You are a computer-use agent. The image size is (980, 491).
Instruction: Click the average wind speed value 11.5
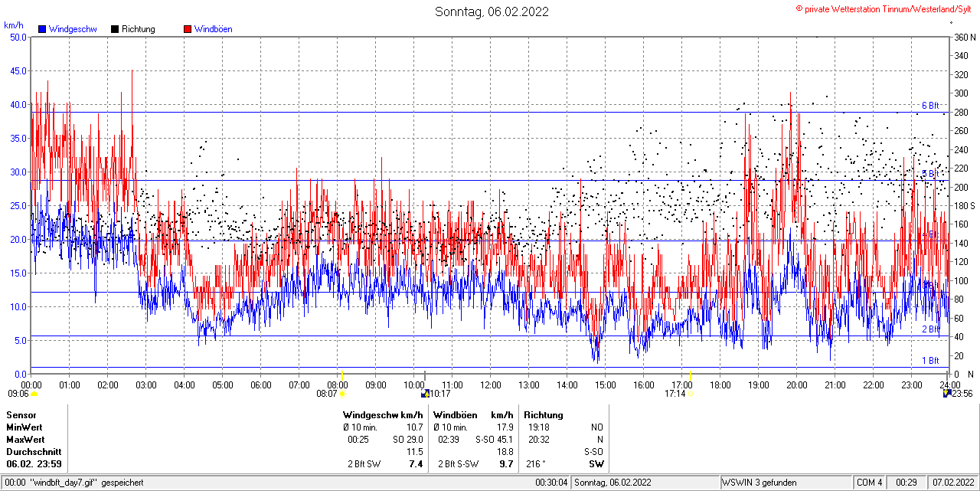(414, 452)
